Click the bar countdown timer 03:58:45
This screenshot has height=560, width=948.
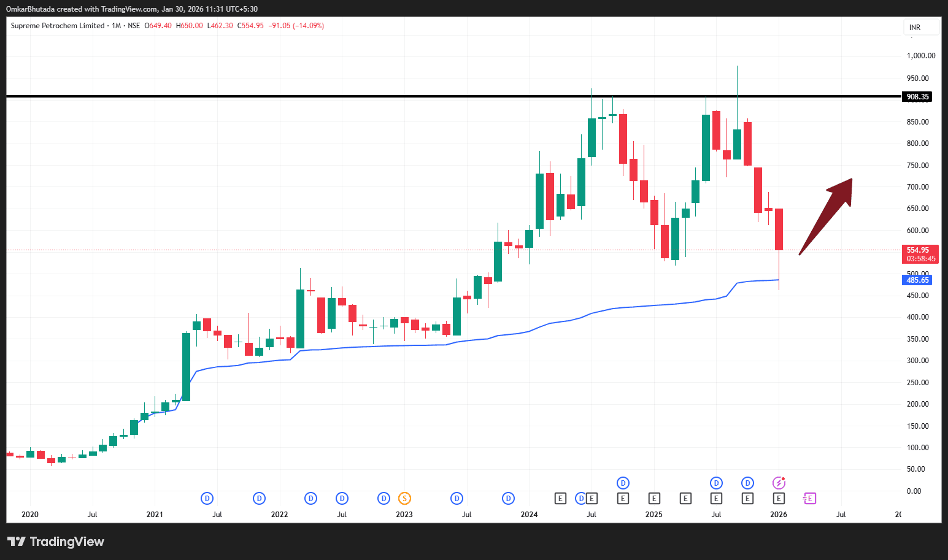(921, 259)
